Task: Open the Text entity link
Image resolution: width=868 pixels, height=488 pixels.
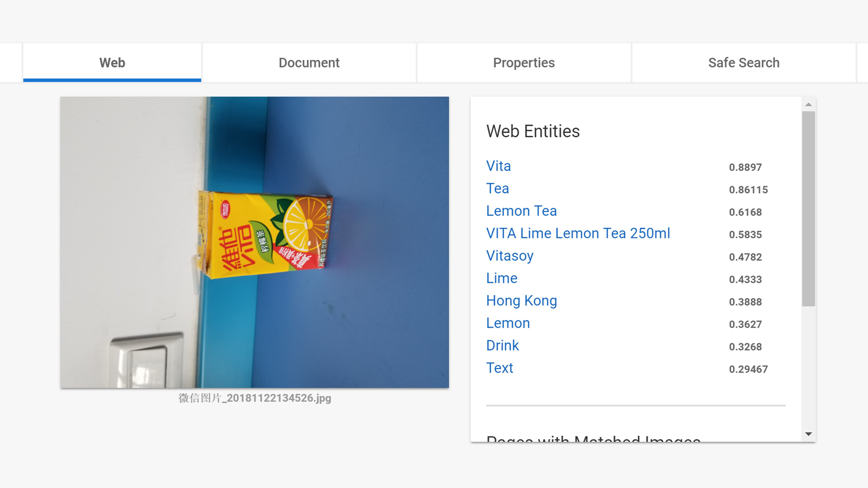Action: point(499,368)
